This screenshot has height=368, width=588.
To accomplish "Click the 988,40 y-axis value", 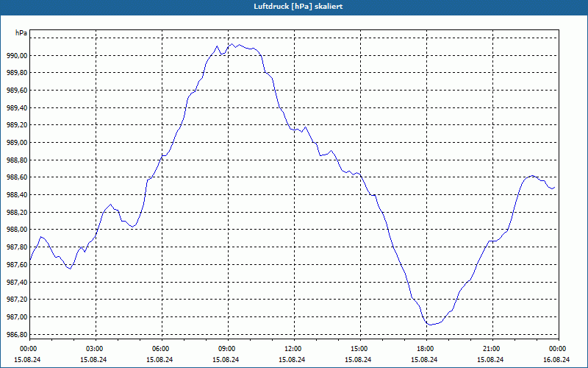I will click(17, 195).
